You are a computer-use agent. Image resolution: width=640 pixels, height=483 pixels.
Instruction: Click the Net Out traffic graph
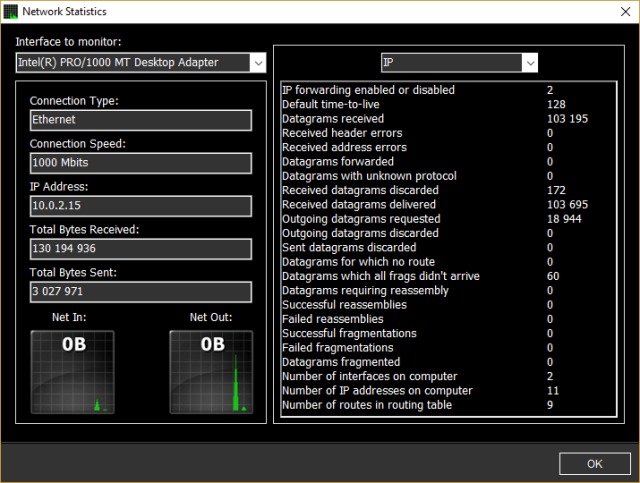coord(210,371)
